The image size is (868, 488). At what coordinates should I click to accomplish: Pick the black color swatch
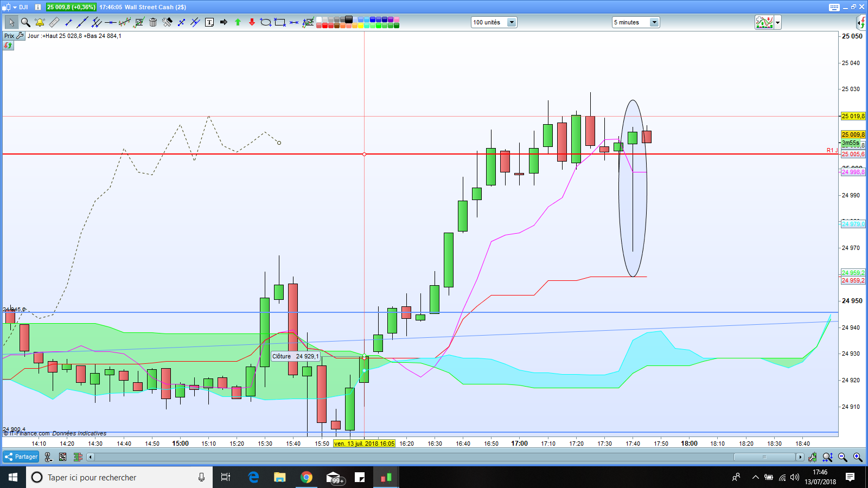pos(349,20)
